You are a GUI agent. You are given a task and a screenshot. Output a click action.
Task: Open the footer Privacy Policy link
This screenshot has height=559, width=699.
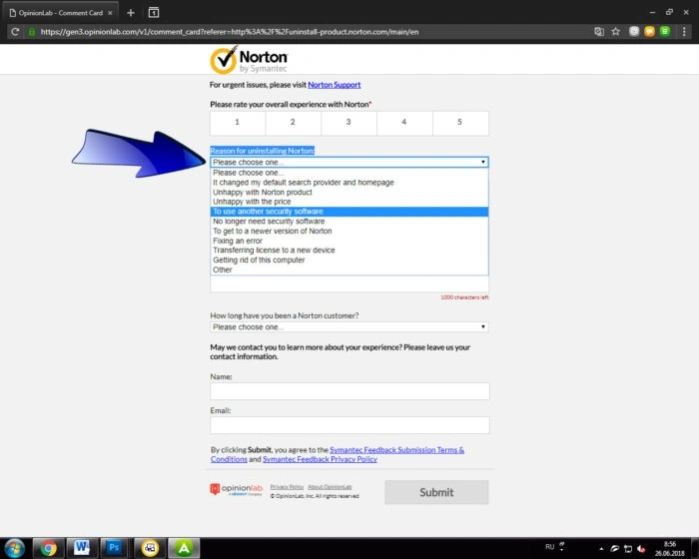point(287,487)
